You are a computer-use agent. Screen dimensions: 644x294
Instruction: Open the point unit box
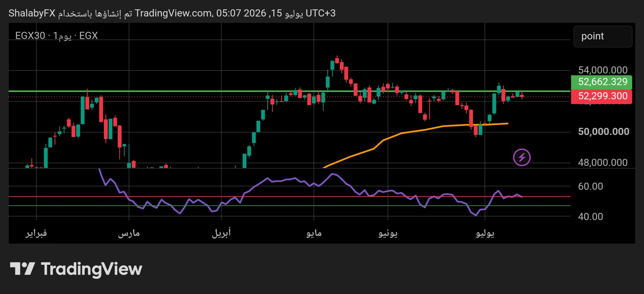603,36
